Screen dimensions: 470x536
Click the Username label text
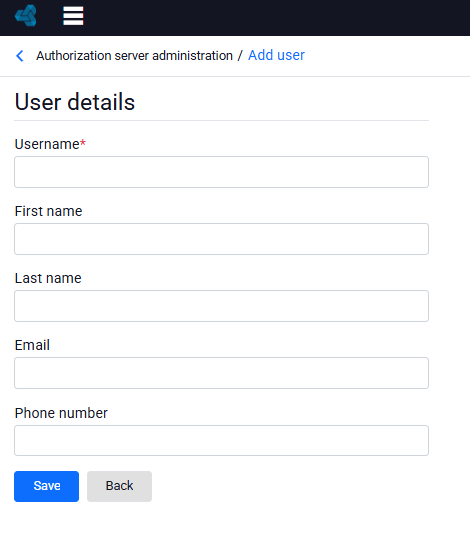click(x=47, y=144)
